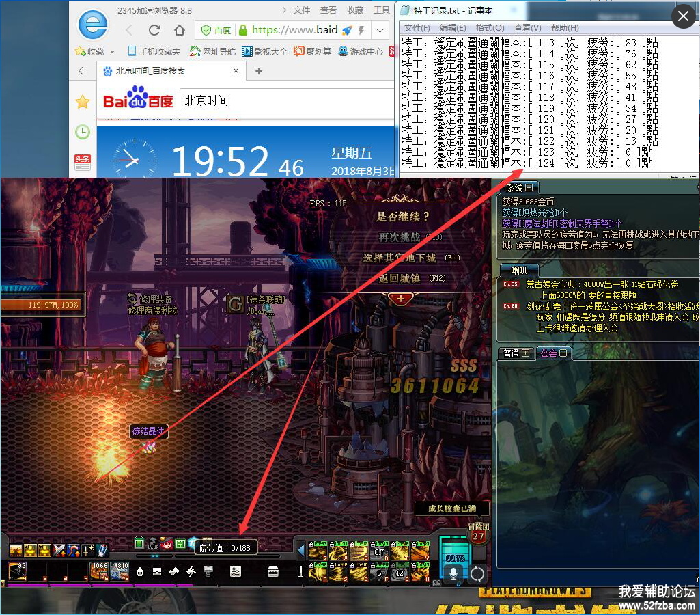Click the microphone voice chat icon

point(453,573)
